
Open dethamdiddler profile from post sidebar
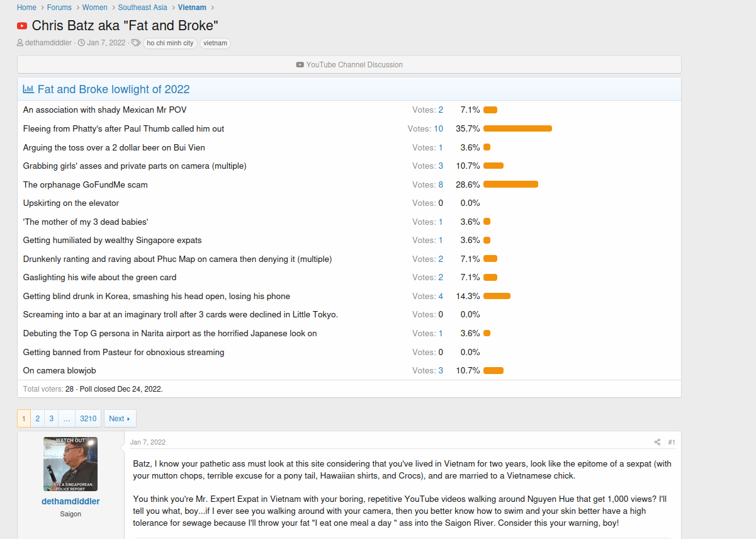tap(71, 502)
